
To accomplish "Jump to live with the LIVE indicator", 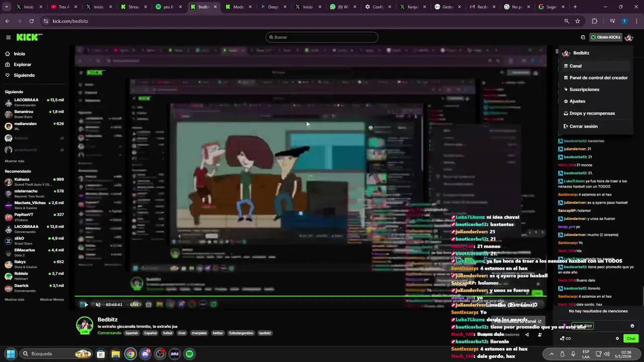I will (x=134, y=304).
